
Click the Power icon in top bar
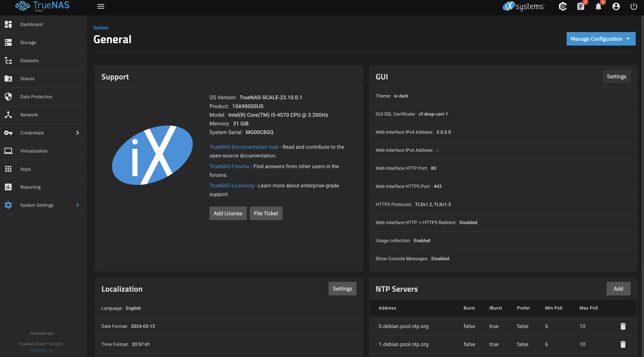(634, 7)
